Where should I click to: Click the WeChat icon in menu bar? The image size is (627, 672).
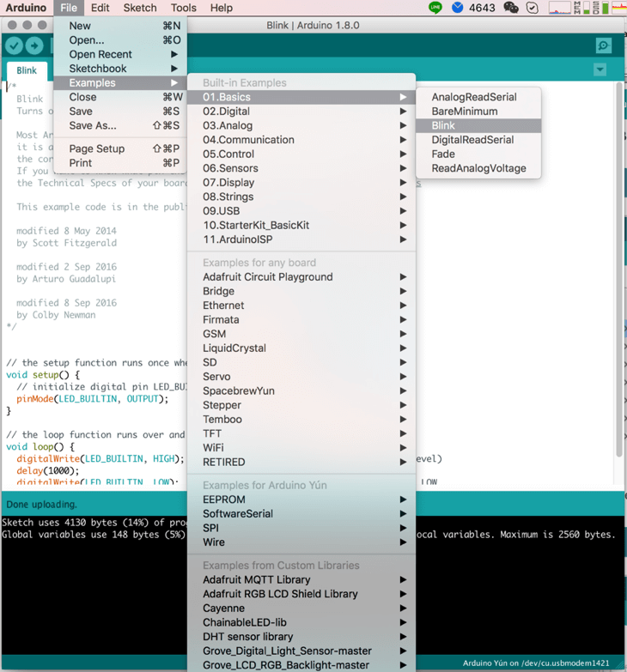point(510,7)
